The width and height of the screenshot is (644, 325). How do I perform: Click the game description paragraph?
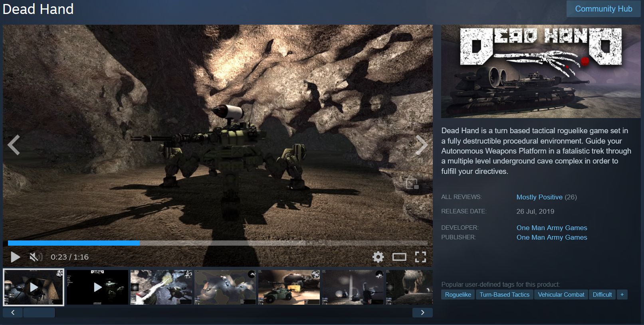click(536, 151)
